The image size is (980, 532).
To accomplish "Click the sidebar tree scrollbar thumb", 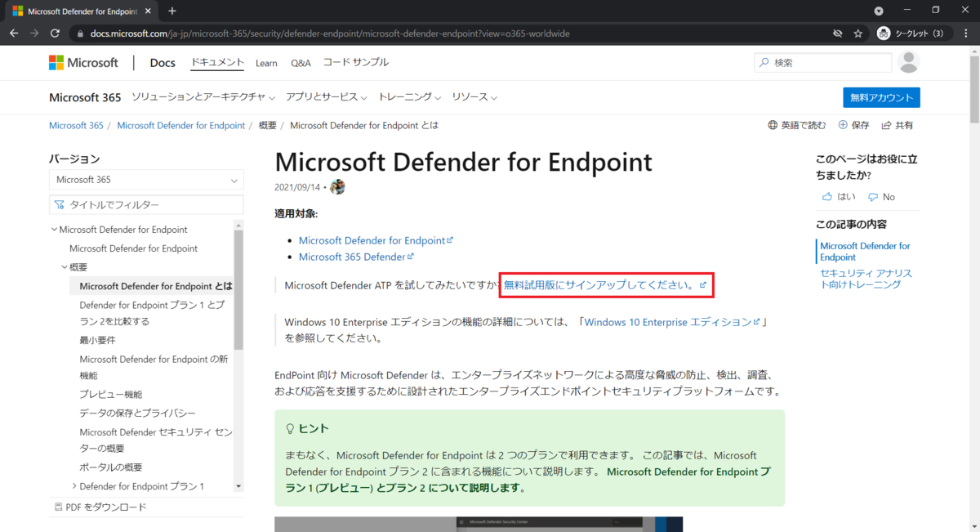I will (238, 290).
